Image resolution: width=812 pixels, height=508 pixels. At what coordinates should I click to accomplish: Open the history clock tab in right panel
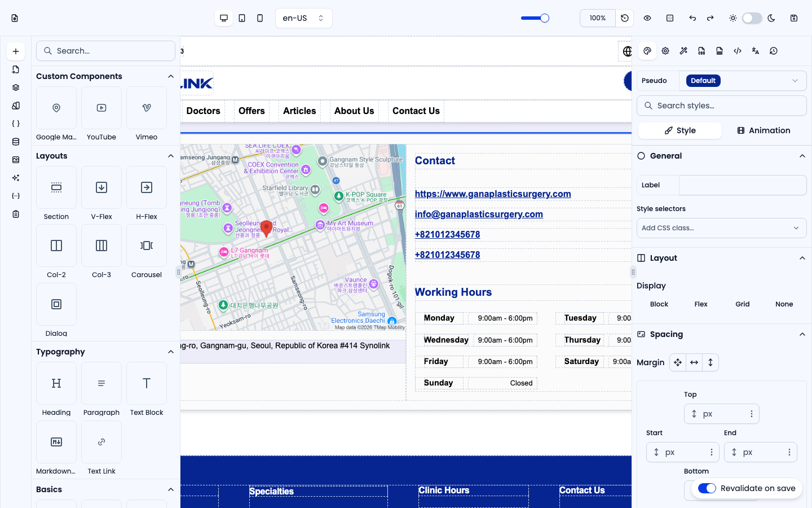tap(774, 51)
